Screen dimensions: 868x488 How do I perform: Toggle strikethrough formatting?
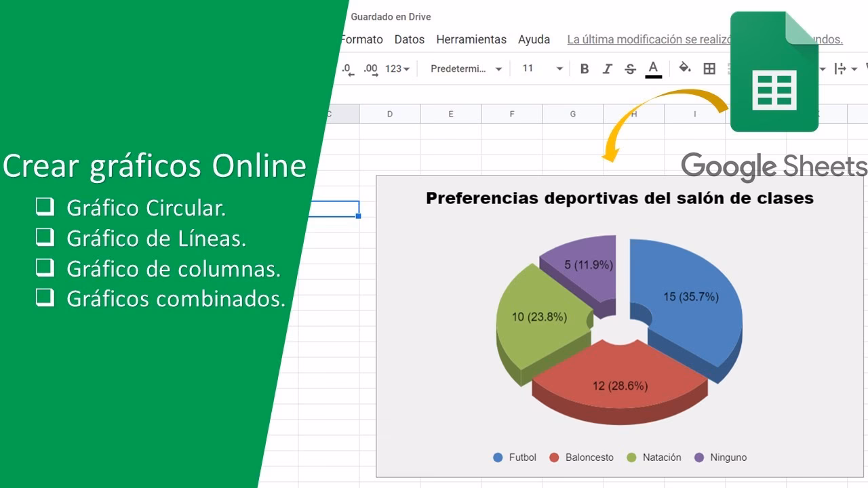click(630, 68)
